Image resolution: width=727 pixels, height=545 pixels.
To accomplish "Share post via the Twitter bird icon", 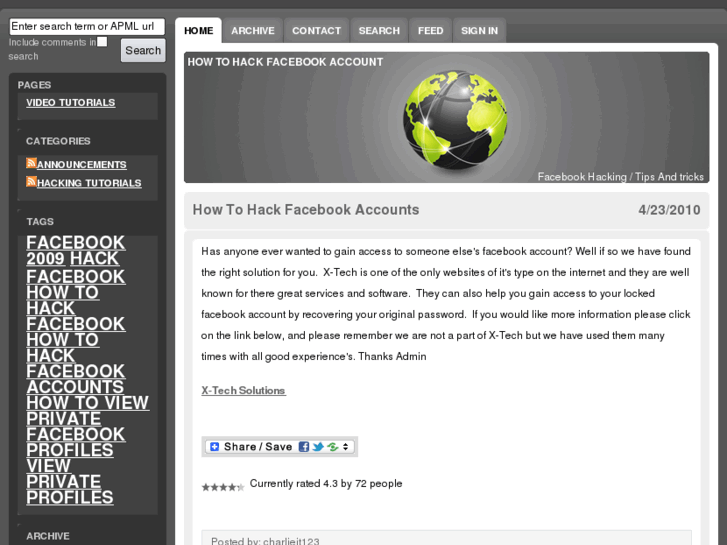I will point(318,447).
